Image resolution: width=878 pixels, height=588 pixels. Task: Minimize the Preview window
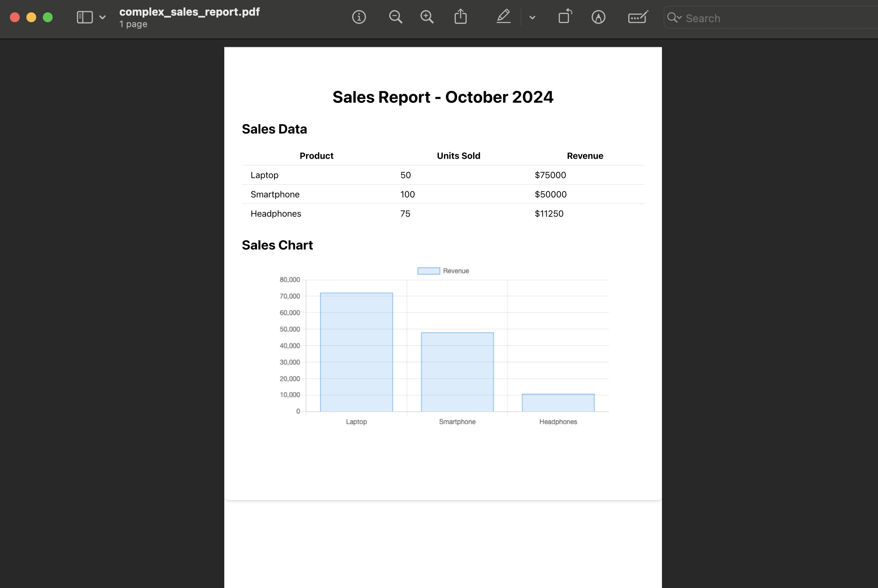[x=31, y=17]
